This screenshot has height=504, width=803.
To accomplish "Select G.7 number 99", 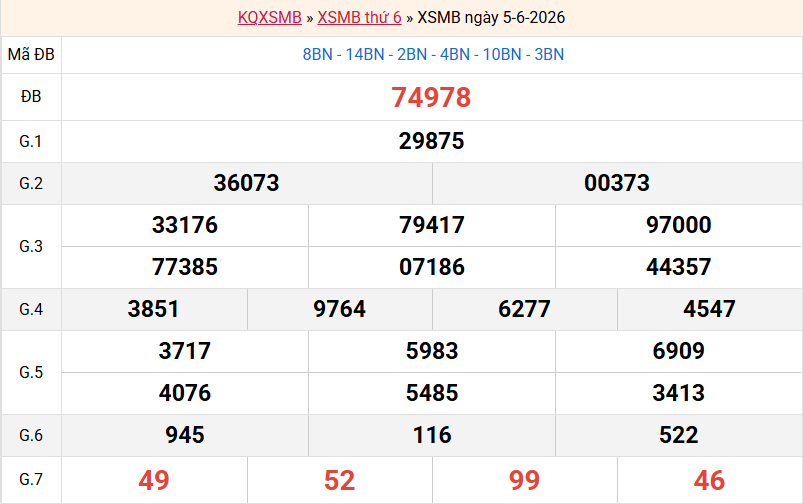I will 524,480.
